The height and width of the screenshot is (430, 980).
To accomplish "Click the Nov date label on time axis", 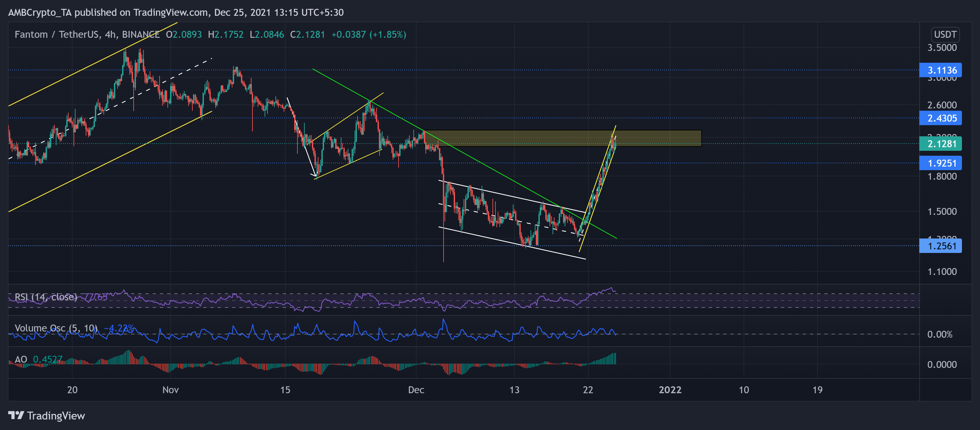I will tap(170, 390).
